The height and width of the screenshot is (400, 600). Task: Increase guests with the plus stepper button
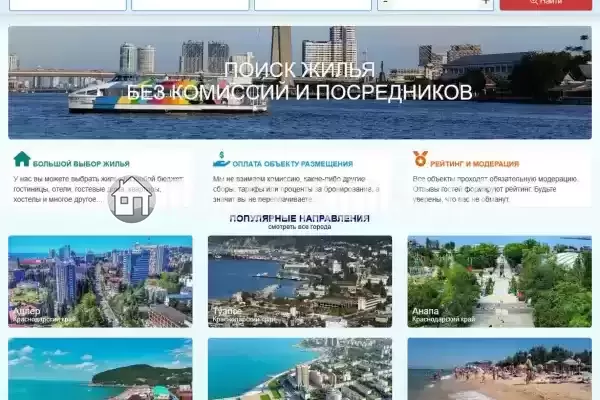[486, 2]
